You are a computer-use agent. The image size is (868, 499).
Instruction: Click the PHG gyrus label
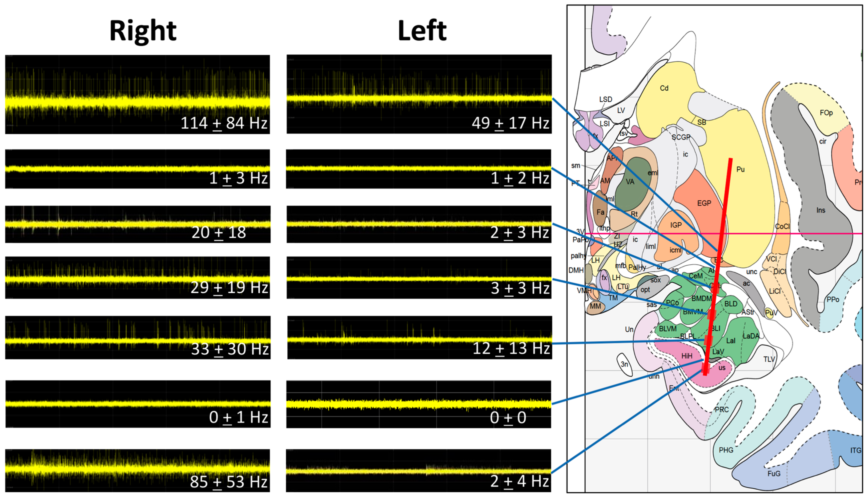726,450
